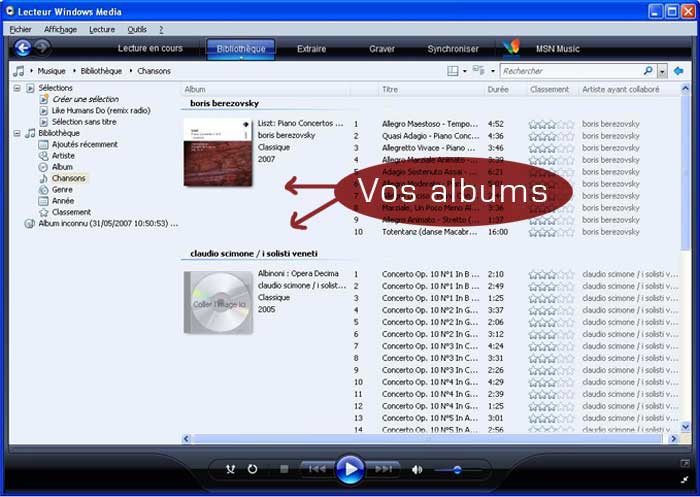Open the Outils menu
This screenshot has width=700, height=497.
pyautogui.click(x=137, y=30)
